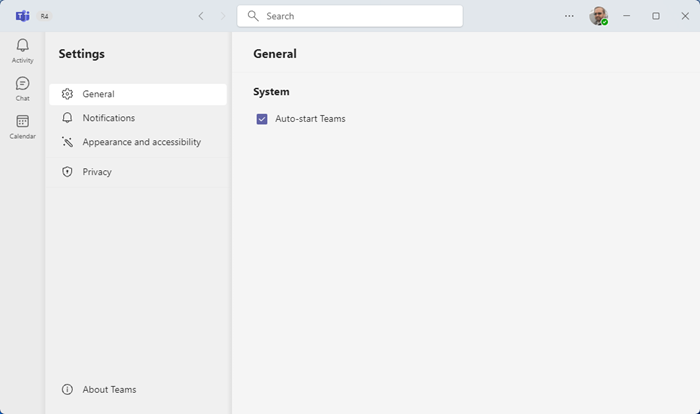Click the R4 badge next to Teams logo
This screenshot has width=700, height=414.
point(45,16)
